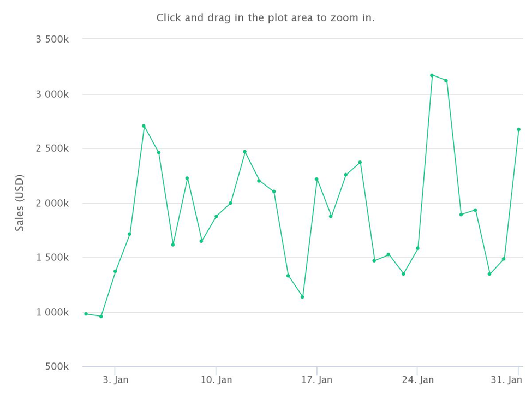The height and width of the screenshot is (399, 532).
Task: Click the 10. Jan x-axis label
Action: [x=216, y=380]
